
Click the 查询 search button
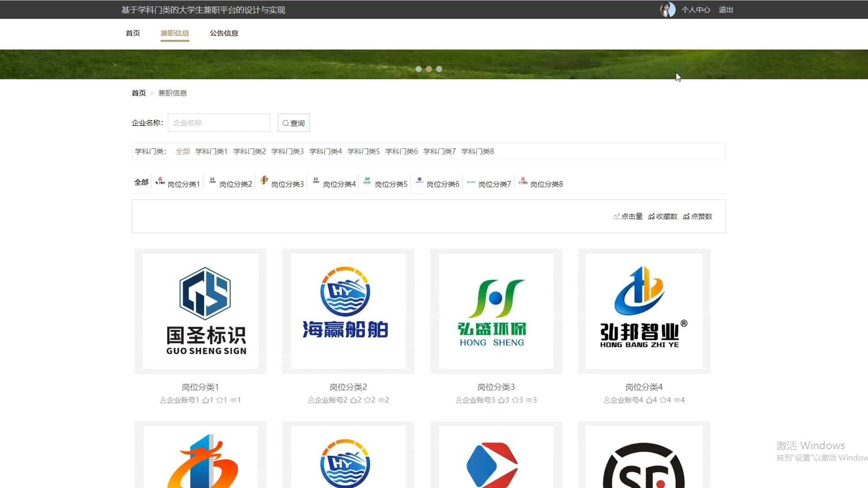(293, 123)
